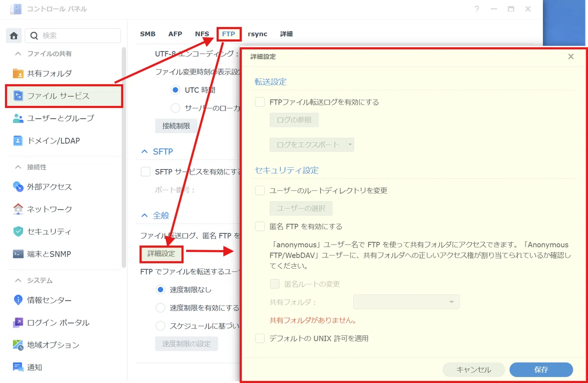
Task: Click the 情報センター info icon
Action: (x=18, y=300)
